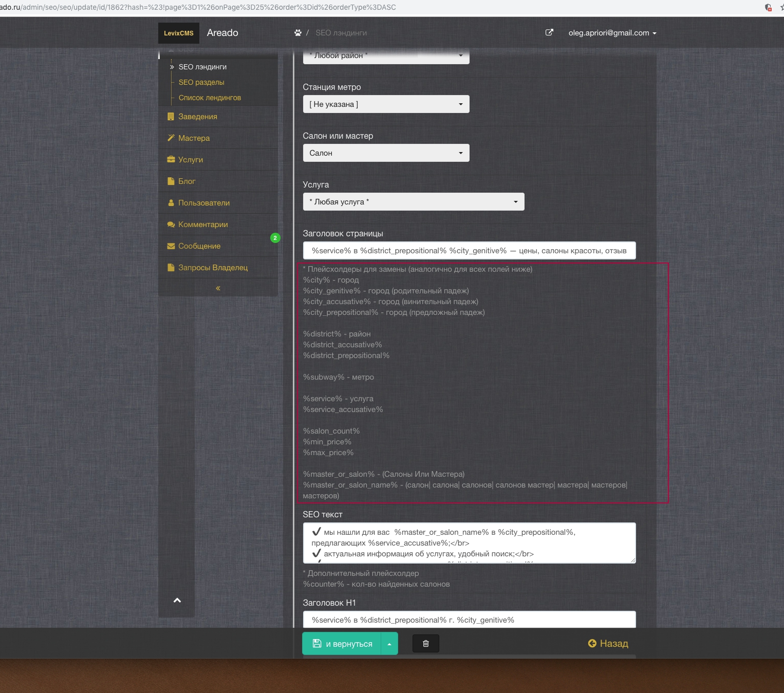
Task: Focus the SEO текст textarea
Action: point(469,543)
